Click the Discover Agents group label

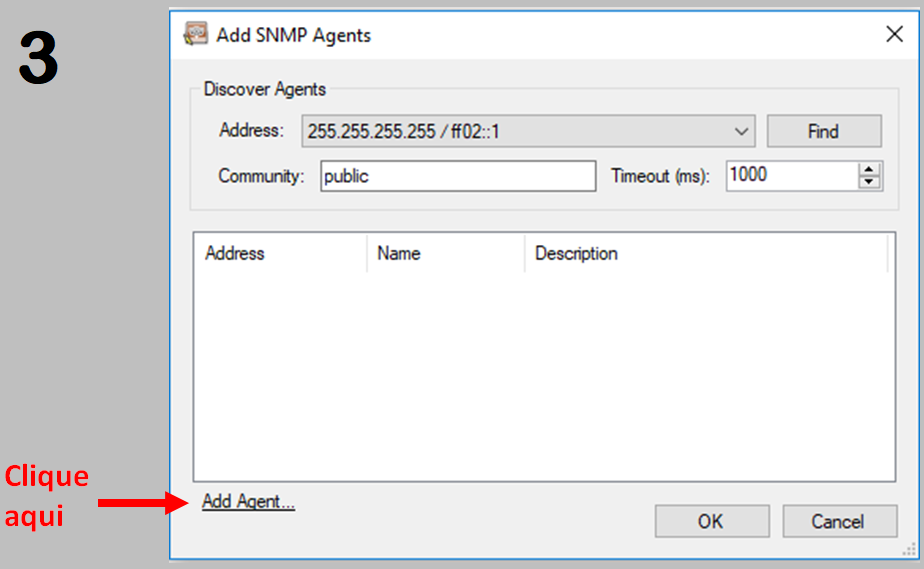tap(265, 89)
